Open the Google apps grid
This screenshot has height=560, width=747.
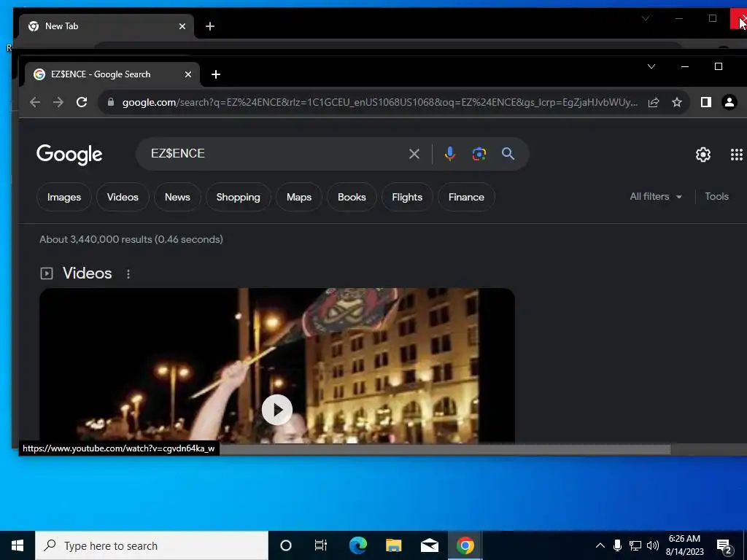[x=737, y=155]
